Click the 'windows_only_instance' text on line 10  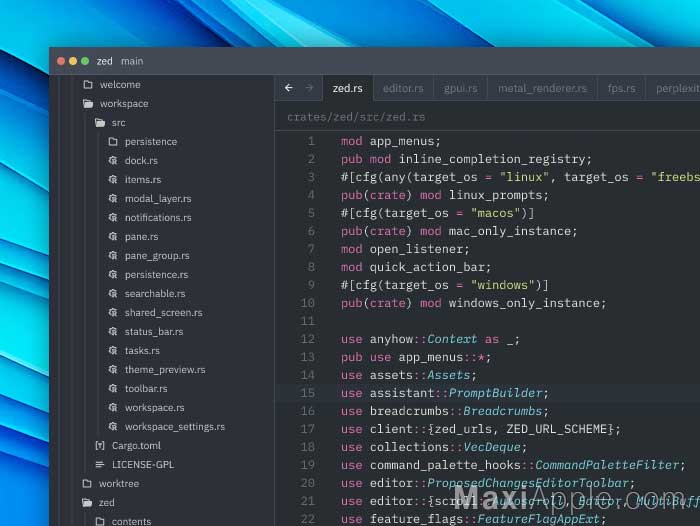pos(524,303)
